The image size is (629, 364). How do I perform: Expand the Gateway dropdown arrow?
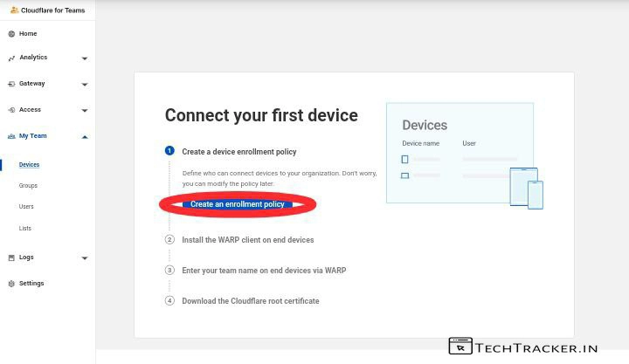pos(85,85)
